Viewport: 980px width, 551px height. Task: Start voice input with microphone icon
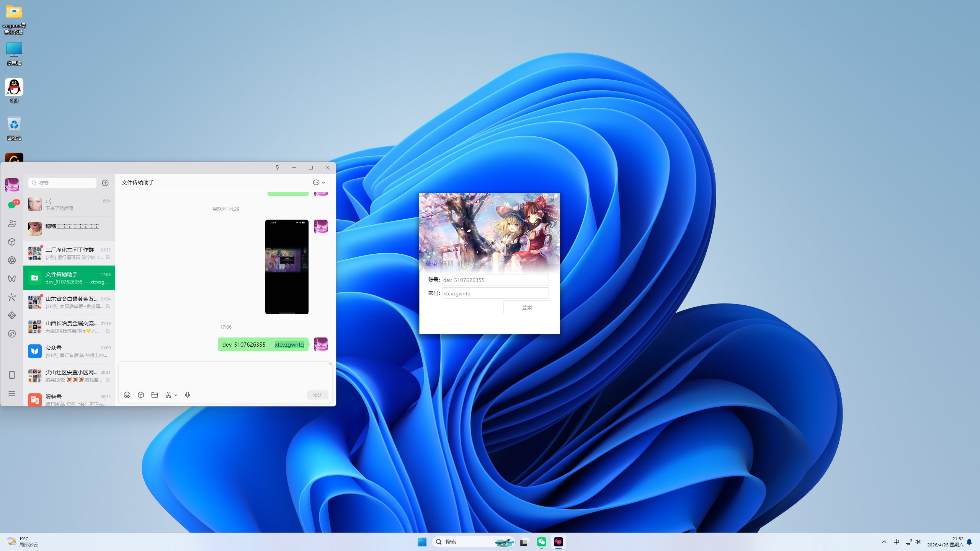coord(188,395)
